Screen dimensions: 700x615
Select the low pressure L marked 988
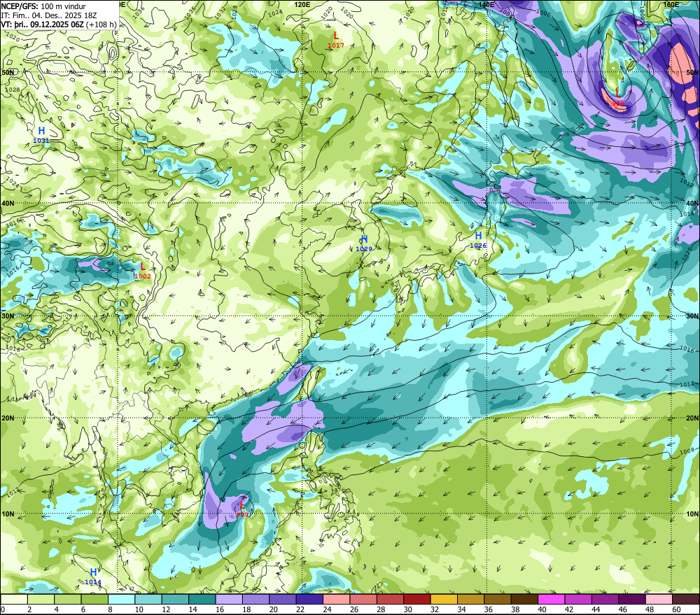pyautogui.click(x=618, y=94)
